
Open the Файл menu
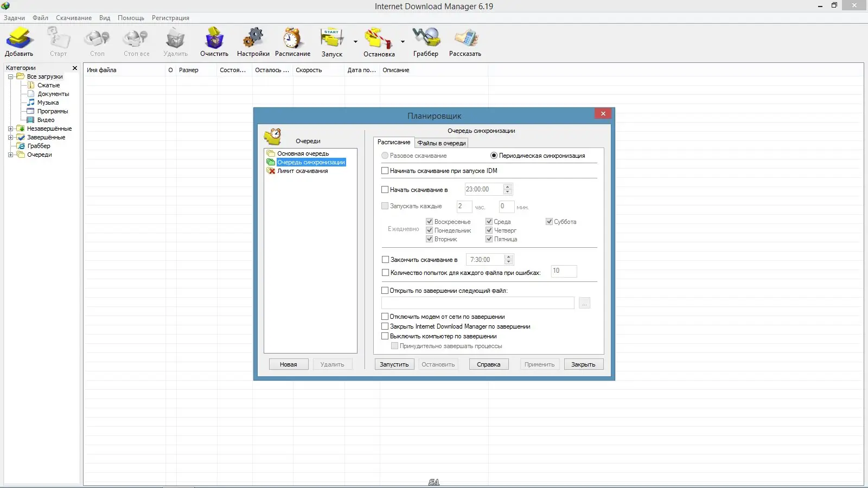tap(41, 18)
